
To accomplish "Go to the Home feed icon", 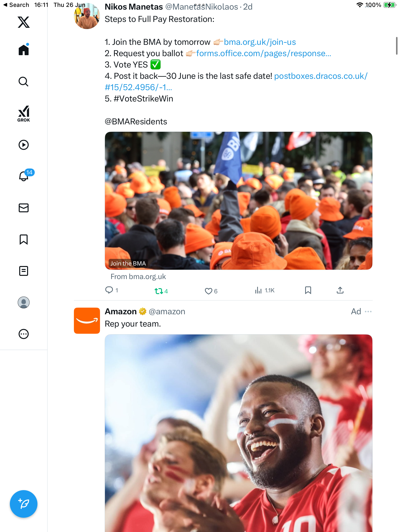I will point(24,50).
